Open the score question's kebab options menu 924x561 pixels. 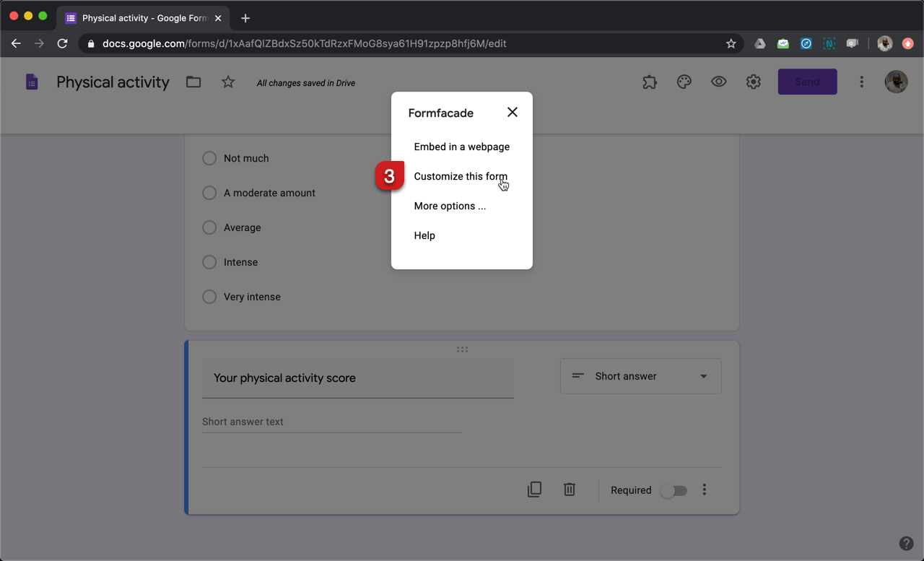[704, 489]
